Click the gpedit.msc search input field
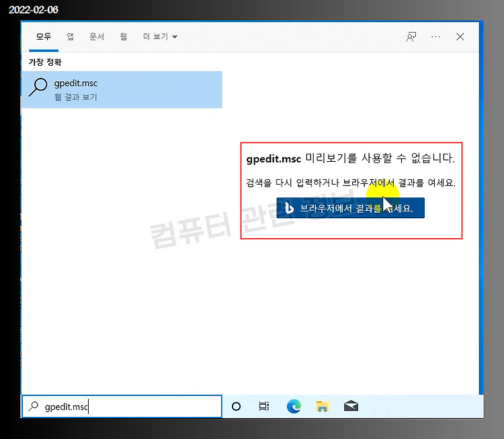The image size is (504, 439). [122, 407]
